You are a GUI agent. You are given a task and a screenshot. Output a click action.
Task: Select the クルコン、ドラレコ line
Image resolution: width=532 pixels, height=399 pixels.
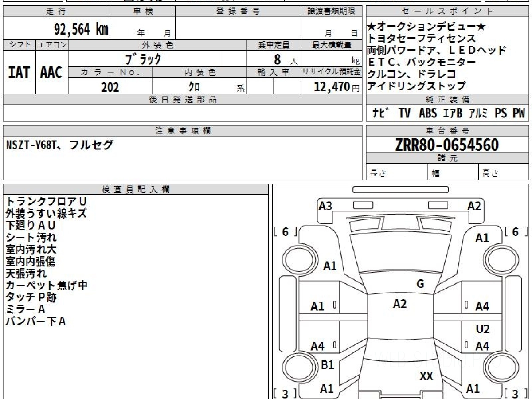[x=411, y=74]
